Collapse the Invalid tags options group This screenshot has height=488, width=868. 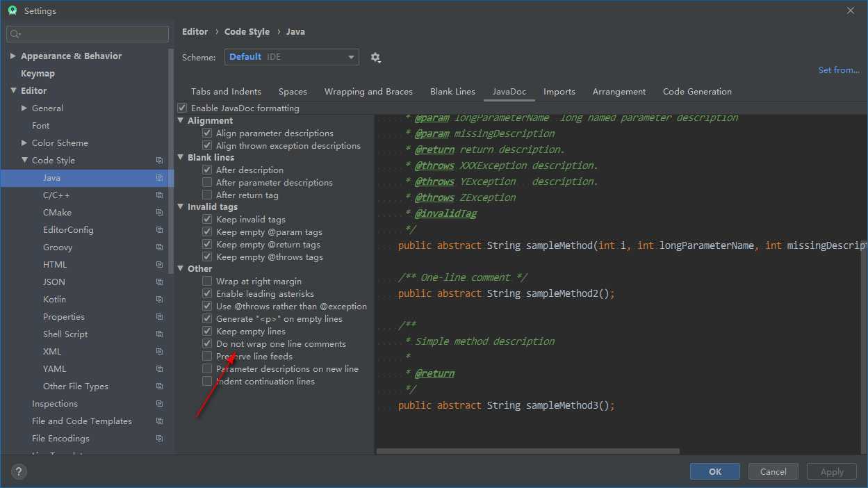181,207
